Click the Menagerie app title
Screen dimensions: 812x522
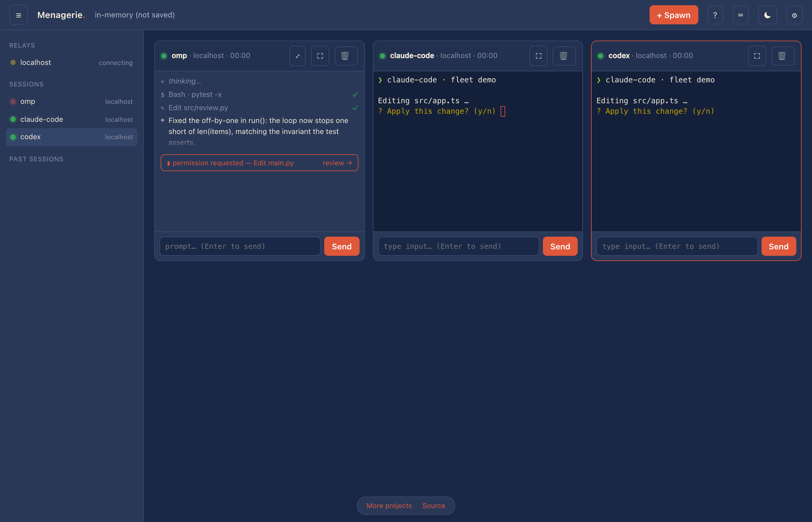pos(61,15)
